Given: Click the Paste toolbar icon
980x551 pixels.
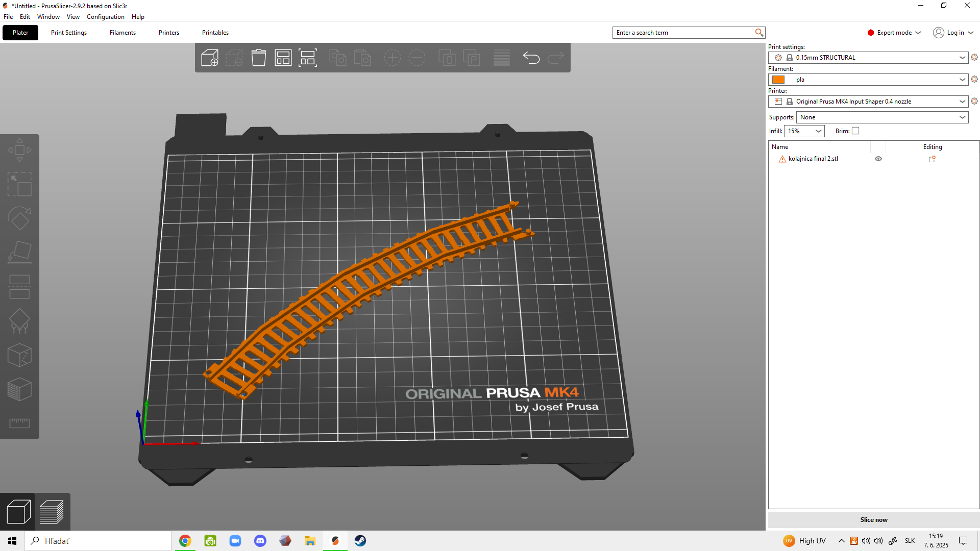Looking at the screenshot, I should coord(362,58).
